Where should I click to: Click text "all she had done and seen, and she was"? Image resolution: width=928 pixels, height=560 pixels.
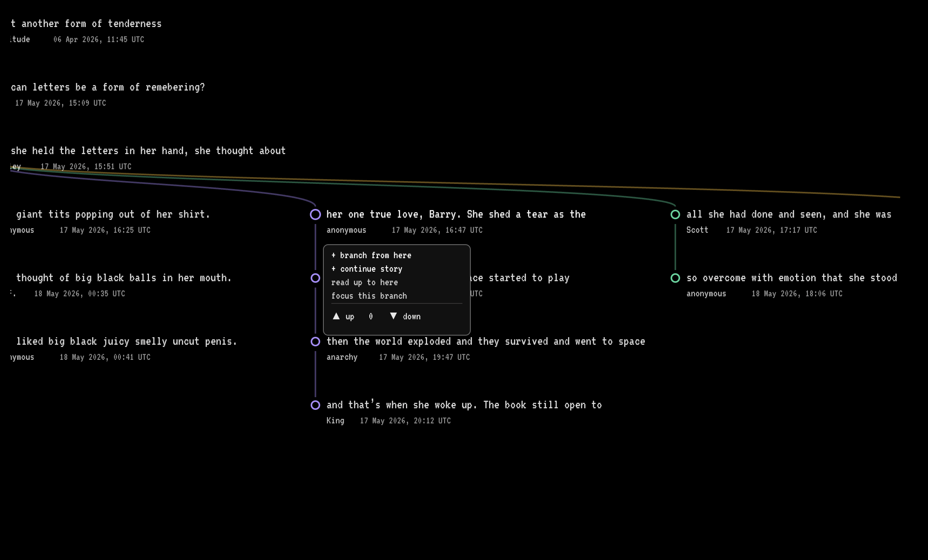[789, 214]
